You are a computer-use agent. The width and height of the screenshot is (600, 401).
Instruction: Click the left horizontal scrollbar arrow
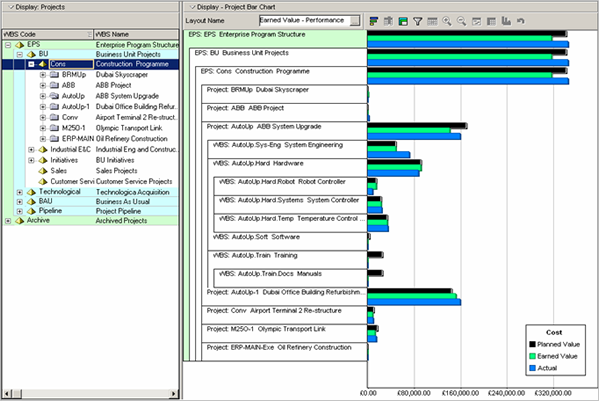(7, 393)
